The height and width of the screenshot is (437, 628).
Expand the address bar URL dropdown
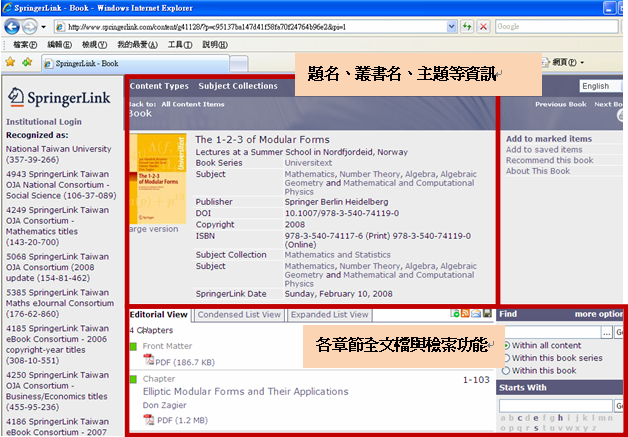(452, 27)
